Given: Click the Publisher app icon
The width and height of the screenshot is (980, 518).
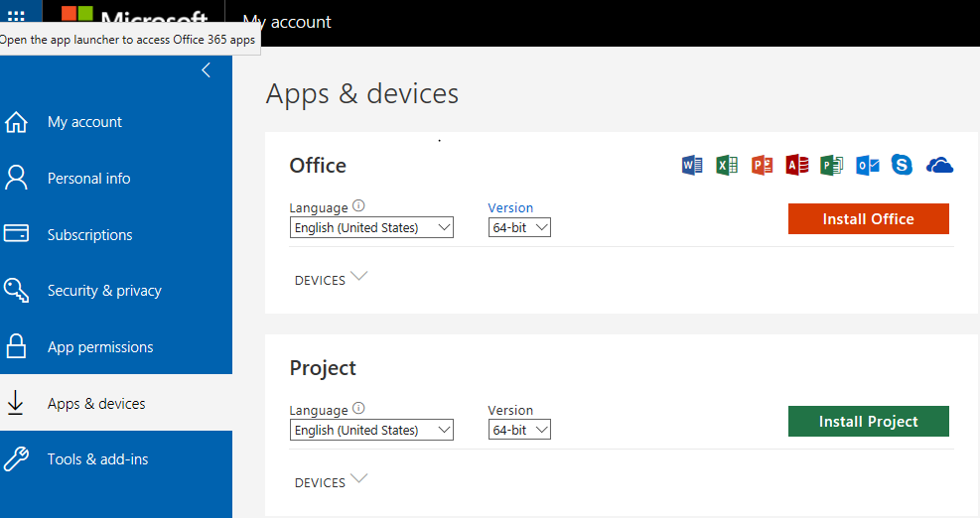Looking at the screenshot, I should (832, 165).
